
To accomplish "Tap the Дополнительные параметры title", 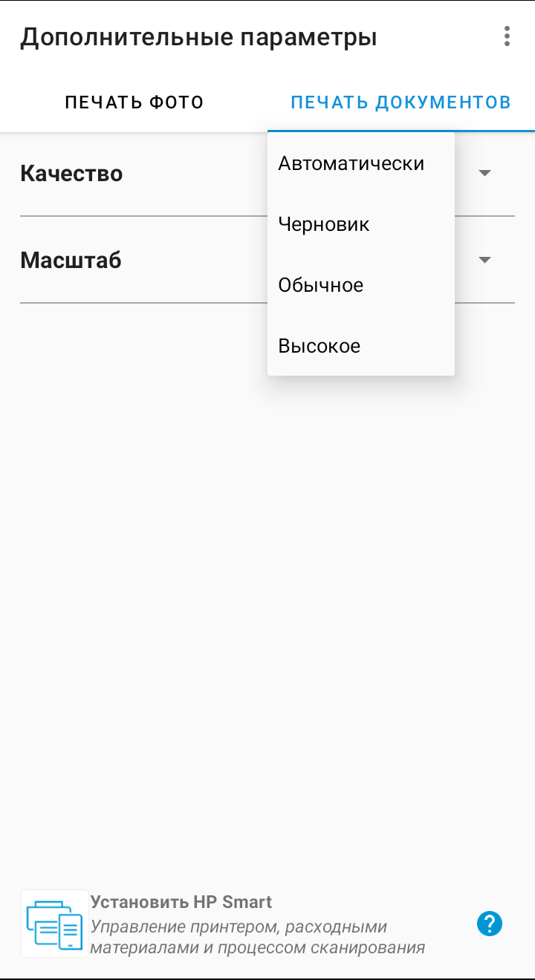I will coord(198,37).
